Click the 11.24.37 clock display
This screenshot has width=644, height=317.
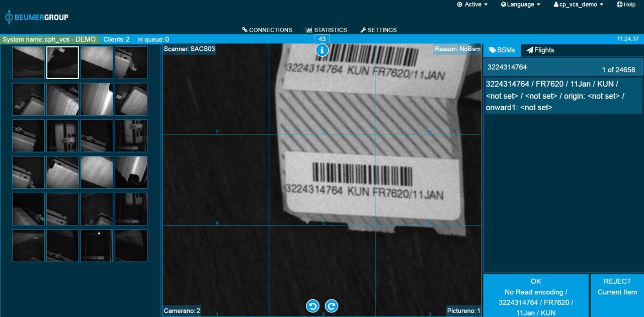[628, 39]
